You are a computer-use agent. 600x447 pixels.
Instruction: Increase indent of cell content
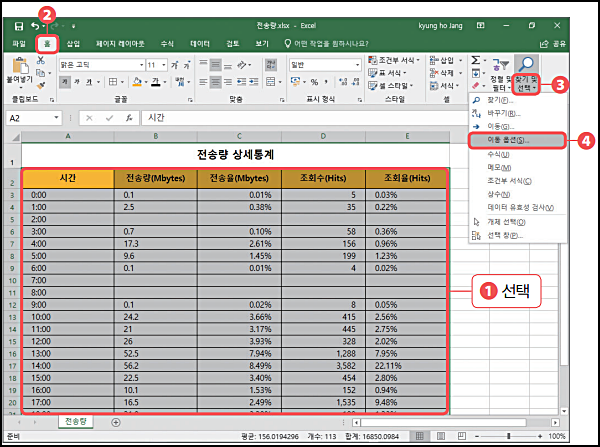pyautogui.click(x=253, y=82)
